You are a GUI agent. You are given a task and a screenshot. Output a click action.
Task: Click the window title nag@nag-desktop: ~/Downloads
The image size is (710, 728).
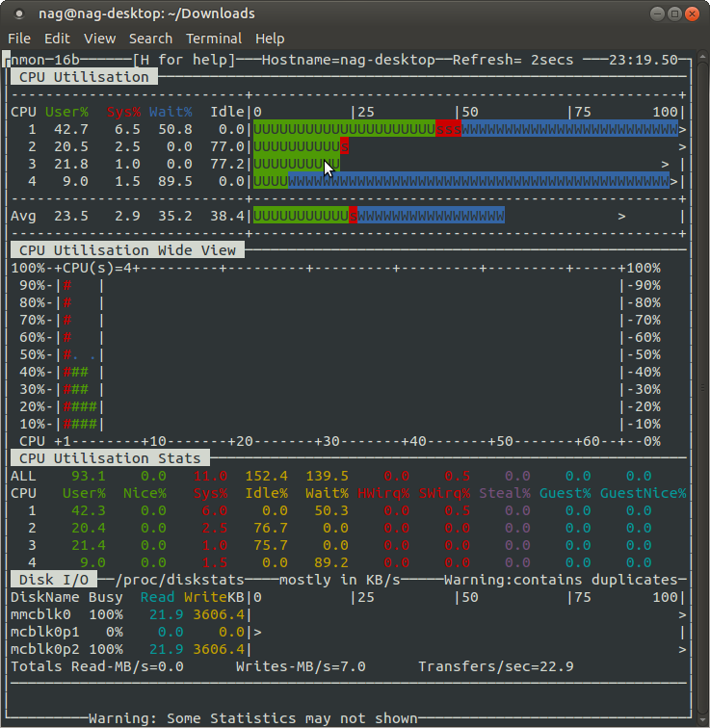pyautogui.click(x=146, y=13)
